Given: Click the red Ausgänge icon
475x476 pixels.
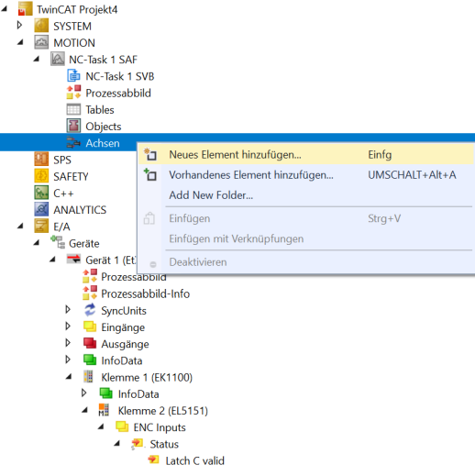Looking at the screenshot, I should [x=90, y=343].
